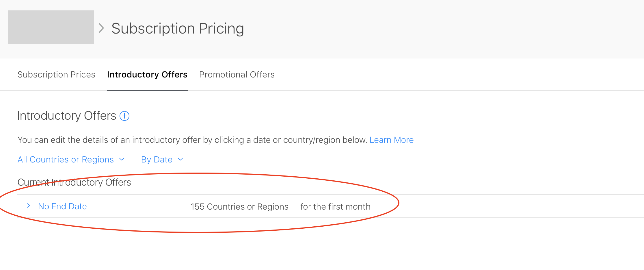Switch to the Subscription Prices tab
This screenshot has height=270, width=644.
click(56, 75)
